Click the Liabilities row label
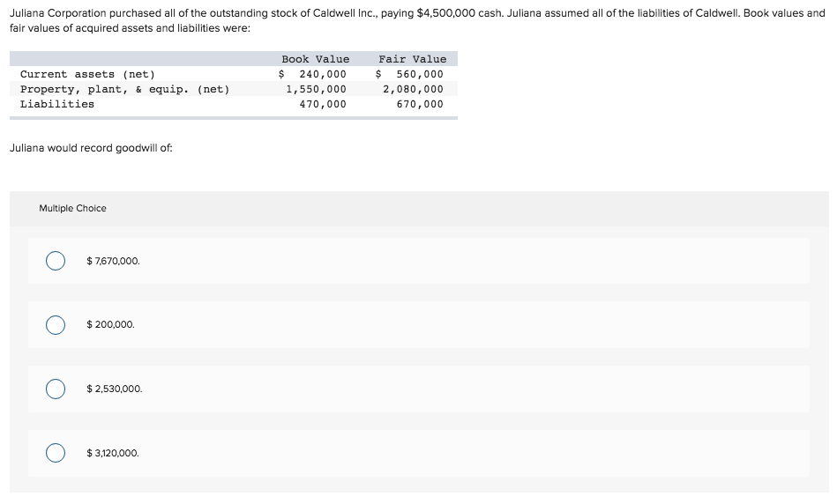This screenshot has width=837, height=504. pyautogui.click(x=57, y=104)
